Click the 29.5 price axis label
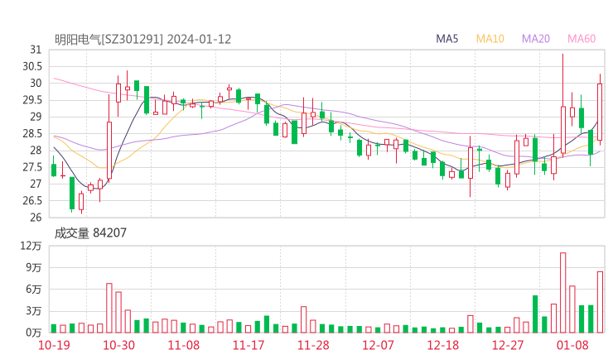The width and height of the screenshot is (613, 364). tap(32, 100)
